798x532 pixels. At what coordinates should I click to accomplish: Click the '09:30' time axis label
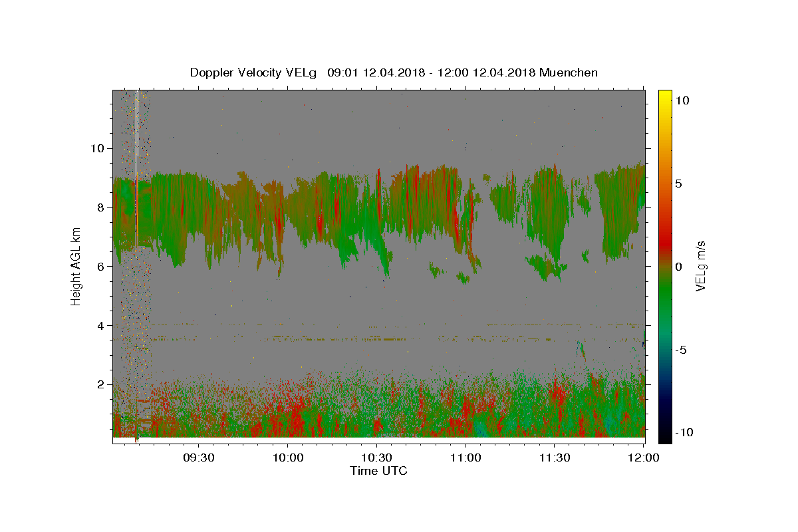[x=198, y=458]
